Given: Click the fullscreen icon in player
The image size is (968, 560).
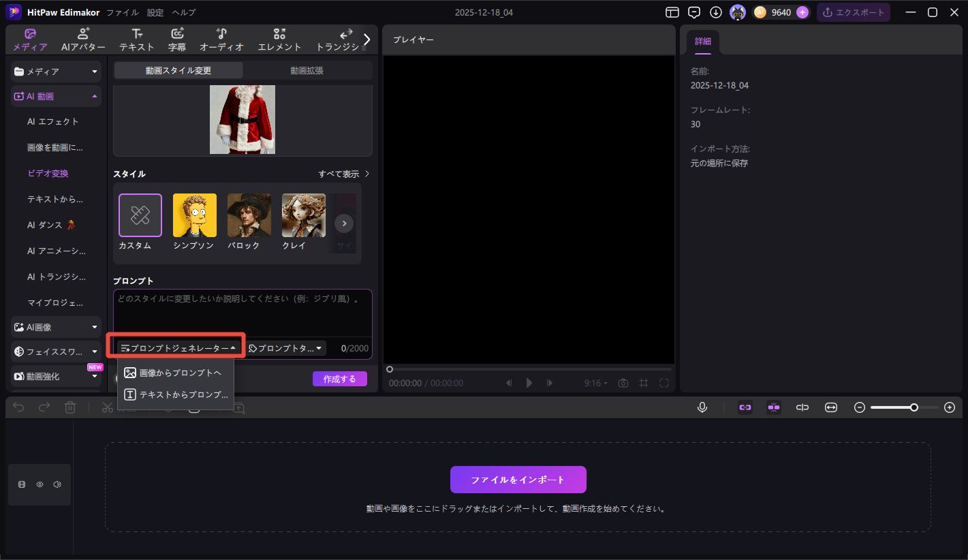Looking at the screenshot, I should click(664, 383).
